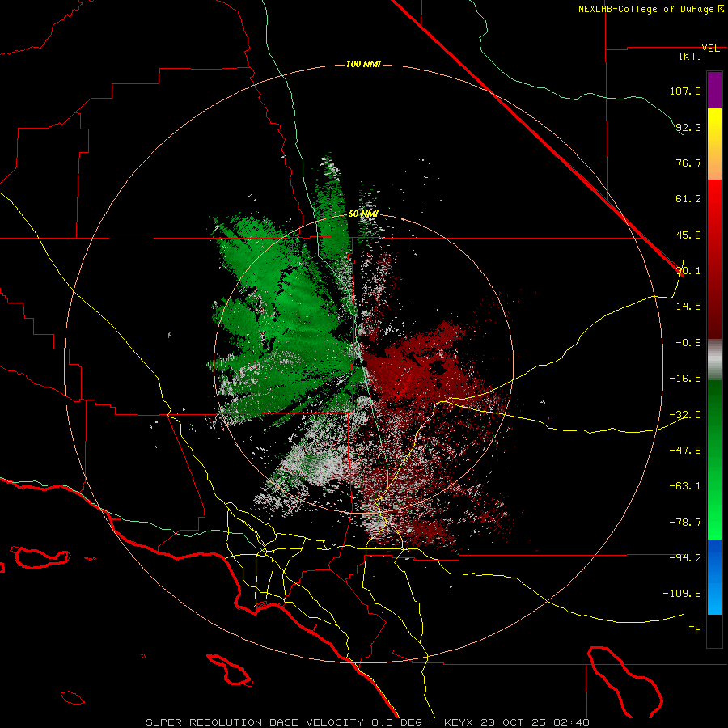Click the SUPER-RESOLUTION BASE VELOCITY caption text
The image size is (728, 728).
tap(256, 722)
